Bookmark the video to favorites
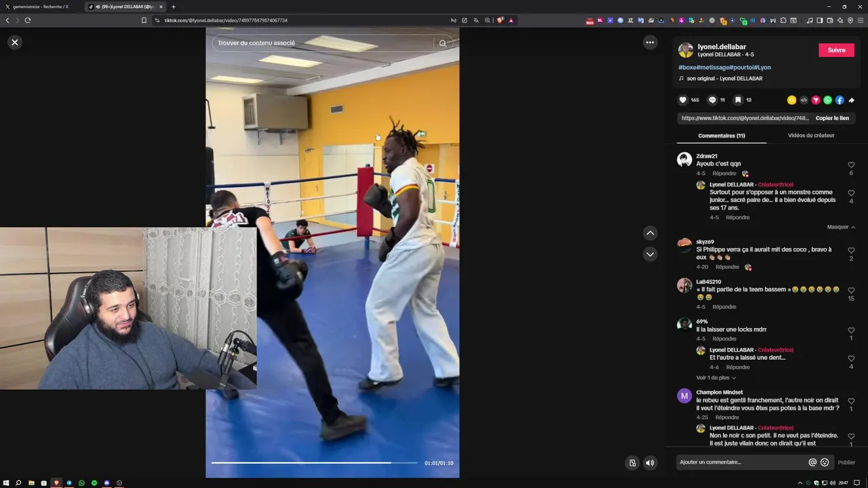Viewport: 868px width, 488px height. coord(738,100)
